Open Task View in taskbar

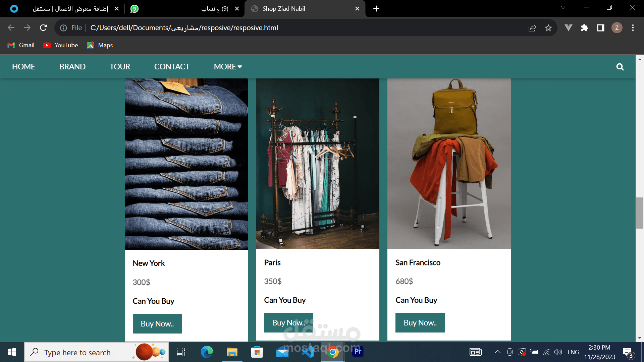point(181,352)
